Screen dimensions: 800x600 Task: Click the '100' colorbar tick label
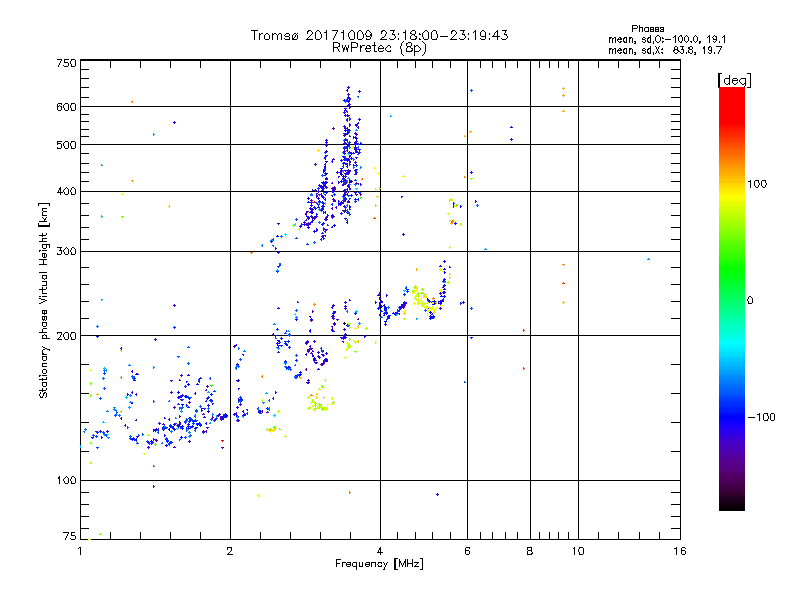[x=757, y=184]
